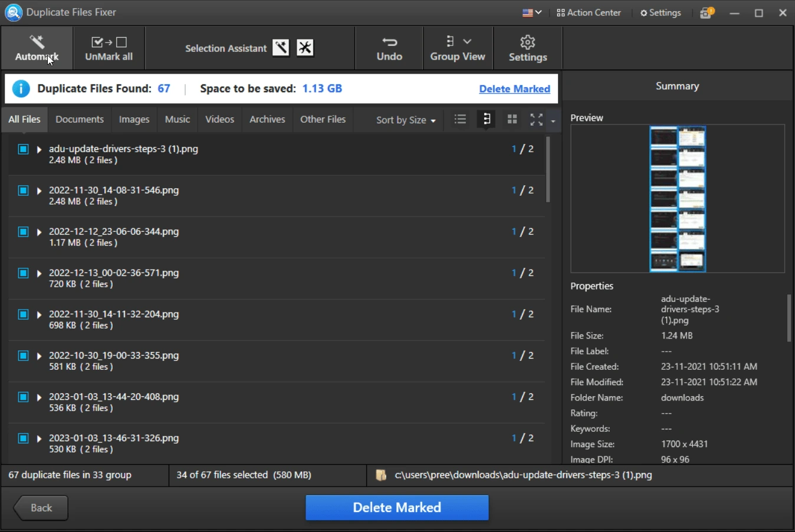Toggle checkbox for 2023-01-03_13-44-20-408.png group
The height and width of the screenshot is (532, 795).
click(23, 397)
